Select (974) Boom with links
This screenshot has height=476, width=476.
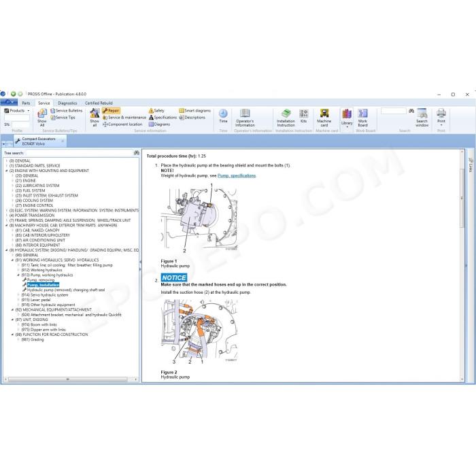pyautogui.click(x=39, y=325)
